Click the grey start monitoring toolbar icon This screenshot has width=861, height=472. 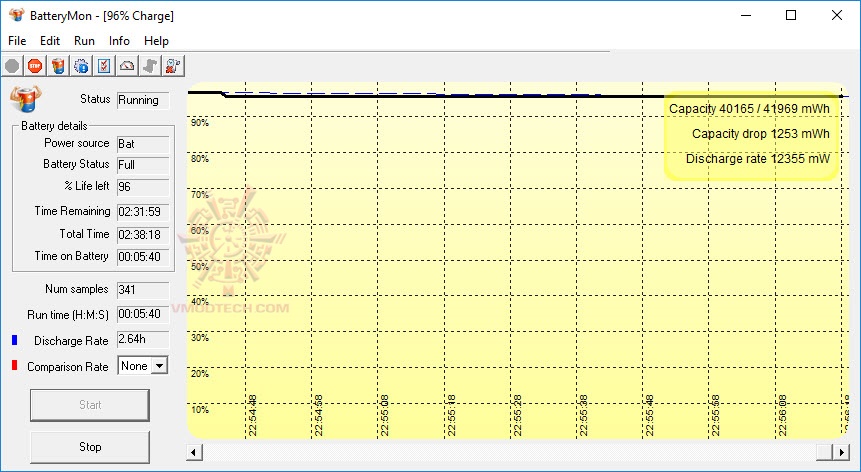(12, 66)
